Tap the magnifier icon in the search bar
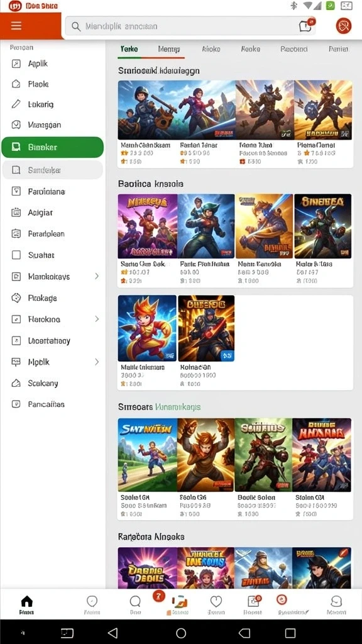This screenshot has height=644, width=362. tap(76, 26)
